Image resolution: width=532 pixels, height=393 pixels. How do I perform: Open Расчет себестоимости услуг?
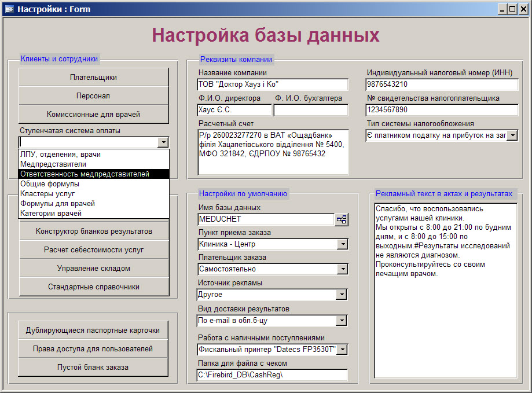[x=94, y=250]
